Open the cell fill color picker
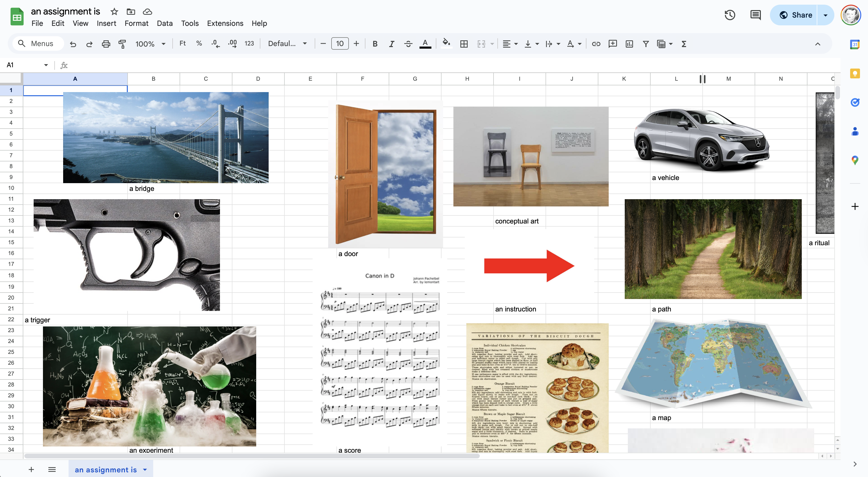 [x=446, y=43]
